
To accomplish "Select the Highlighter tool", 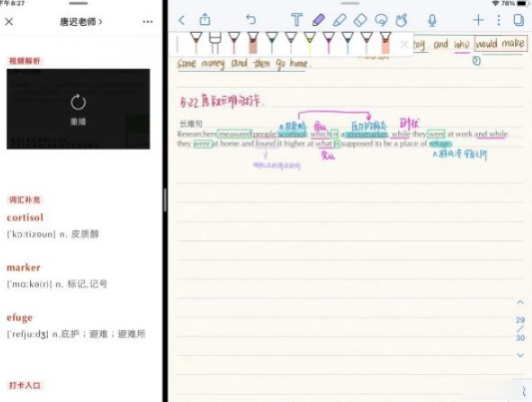I will pos(339,20).
